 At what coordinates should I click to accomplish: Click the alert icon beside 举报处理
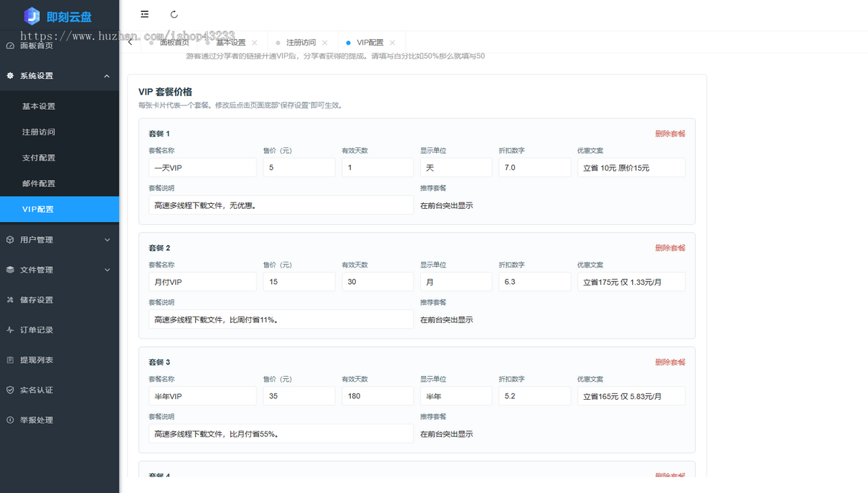(x=10, y=420)
